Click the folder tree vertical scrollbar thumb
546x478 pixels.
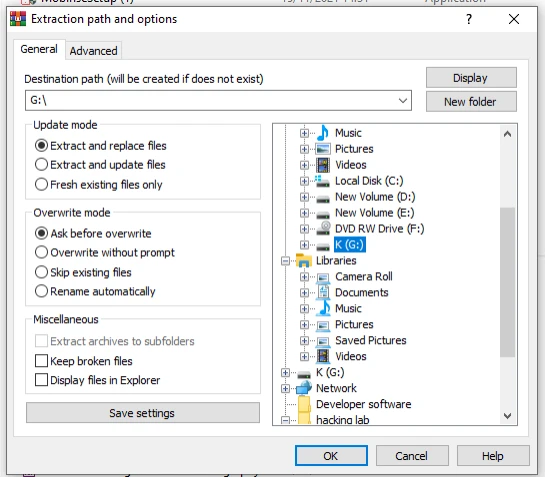coord(507,282)
